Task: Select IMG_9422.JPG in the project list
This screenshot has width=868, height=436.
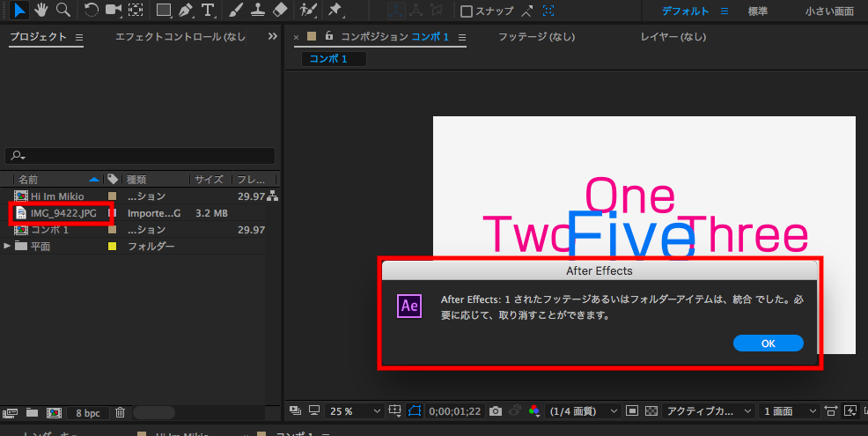Action: (x=63, y=213)
